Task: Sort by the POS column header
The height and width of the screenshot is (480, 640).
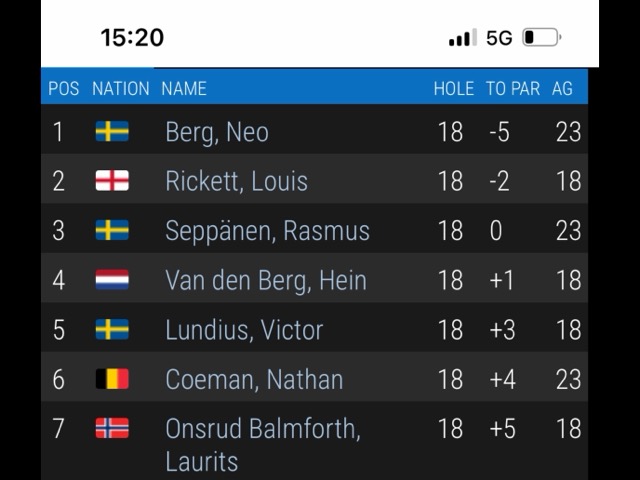Action: tap(63, 89)
